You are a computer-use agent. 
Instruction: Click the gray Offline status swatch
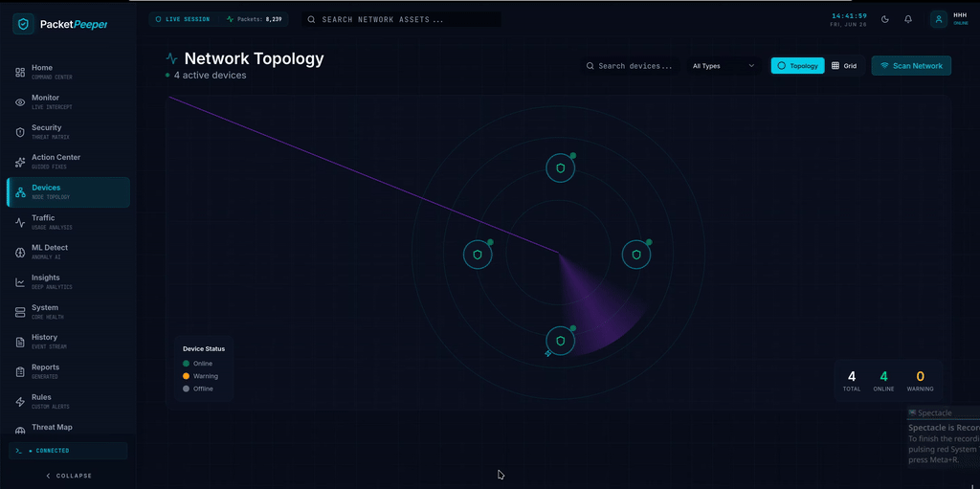[187, 389]
